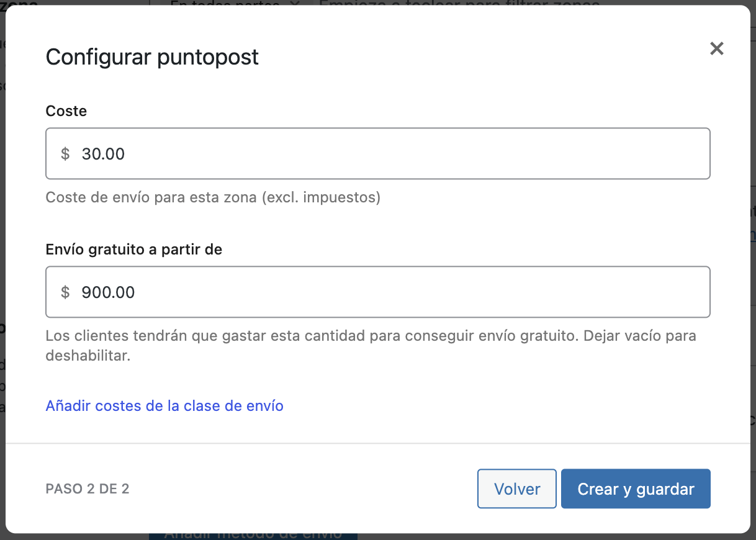This screenshot has width=756, height=540.
Task: Click the Coste field label
Action: pyautogui.click(x=66, y=110)
